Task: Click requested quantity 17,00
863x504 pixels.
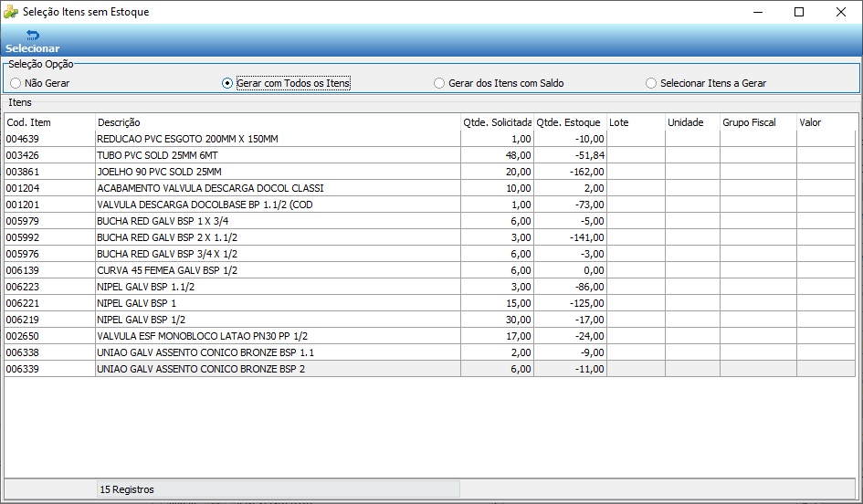Action: click(x=519, y=336)
